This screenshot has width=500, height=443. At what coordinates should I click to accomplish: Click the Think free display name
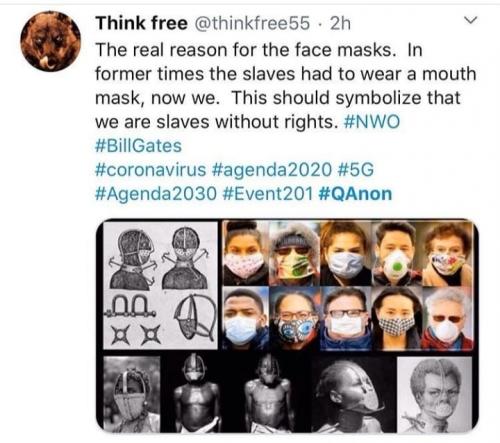tap(141, 23)
